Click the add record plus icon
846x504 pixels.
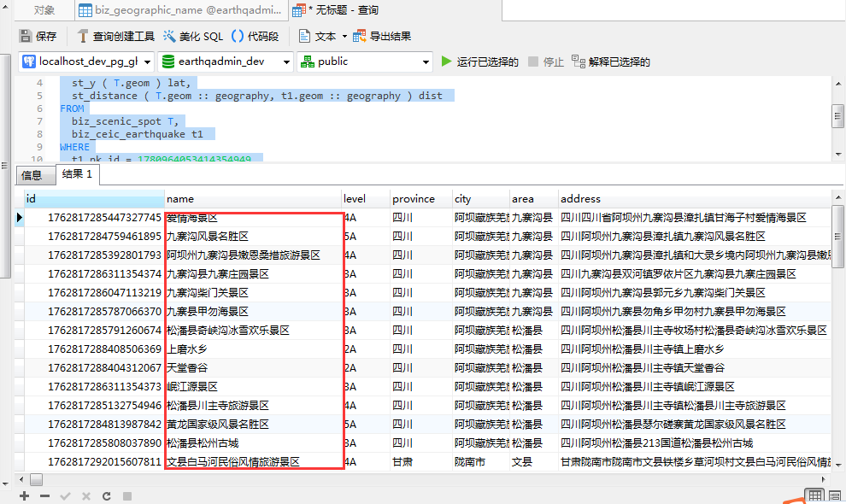pos(24,496)
